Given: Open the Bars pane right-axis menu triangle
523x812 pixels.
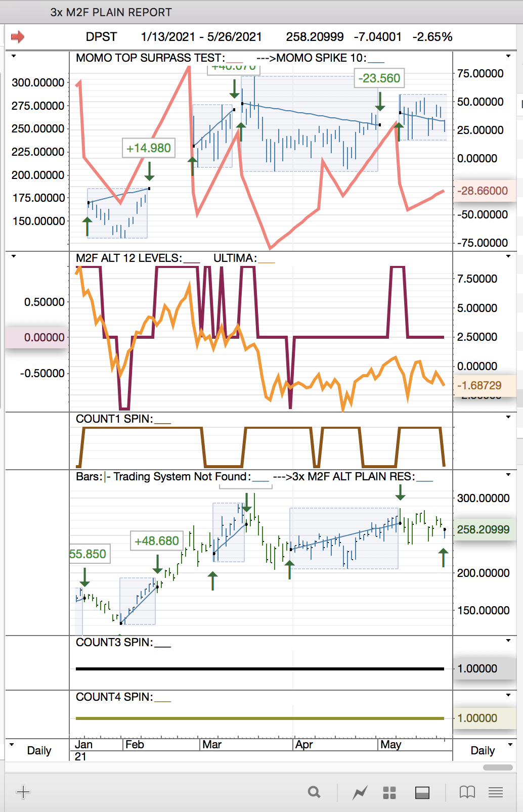Looking at the screenshot, I should (x=508, y=475).
